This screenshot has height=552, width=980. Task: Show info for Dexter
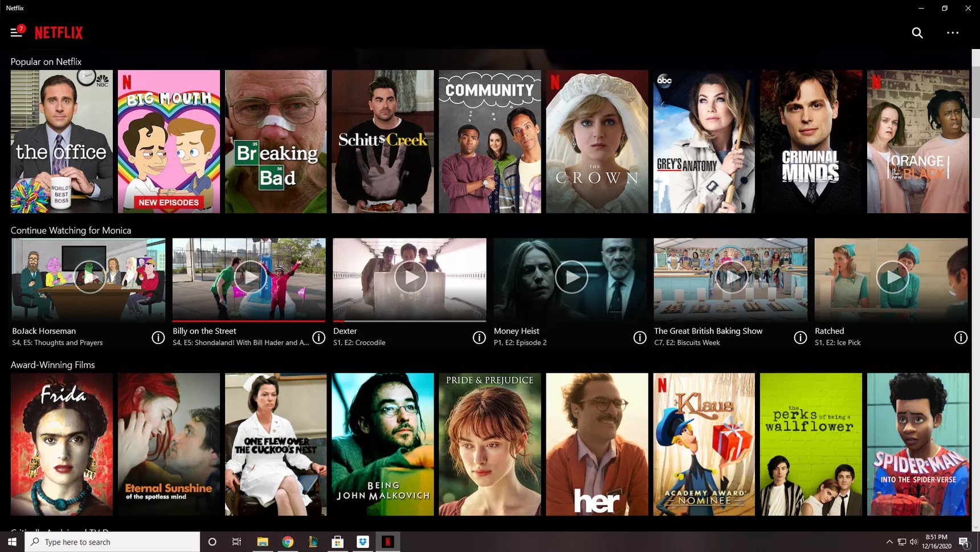click(x=479, y=338)
